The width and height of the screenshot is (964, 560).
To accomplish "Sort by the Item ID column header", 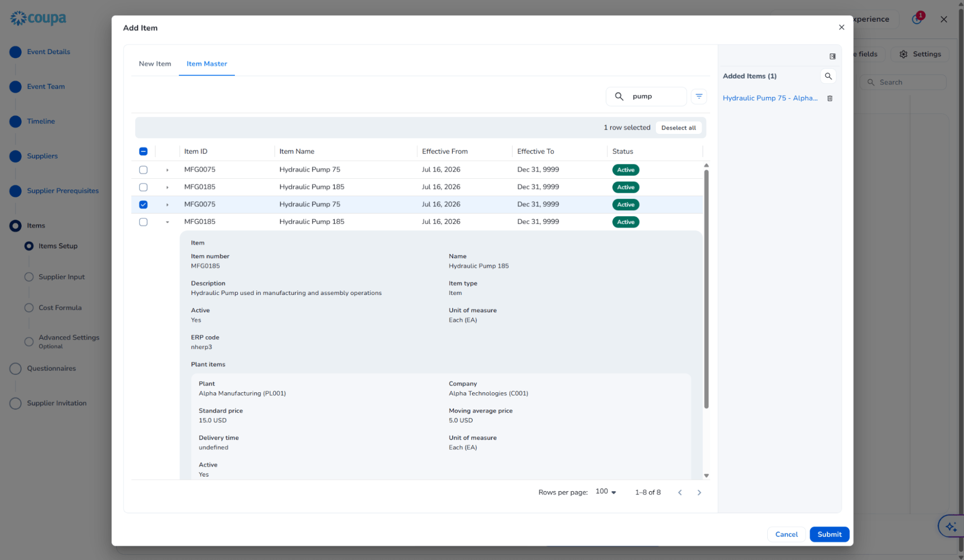I will [196, 151].
